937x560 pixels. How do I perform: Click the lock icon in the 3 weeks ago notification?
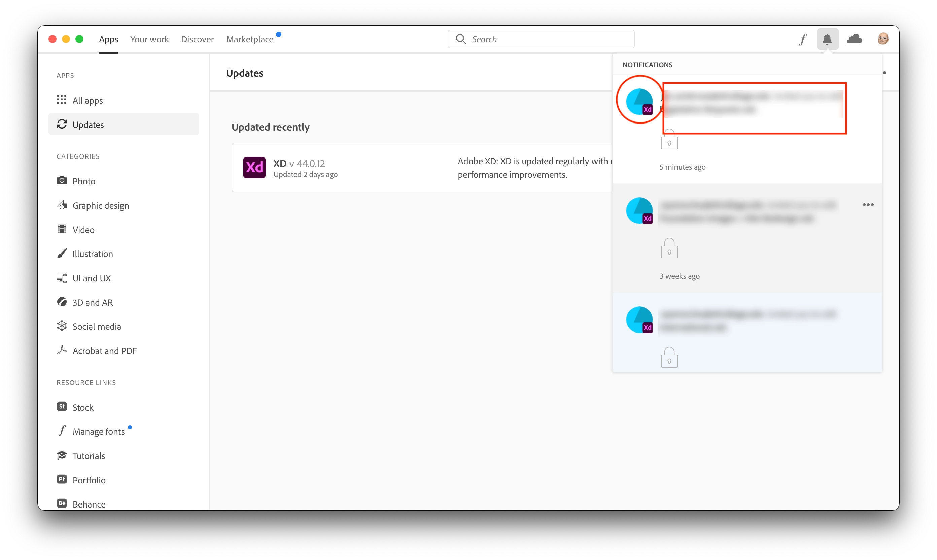coord(669,249)
